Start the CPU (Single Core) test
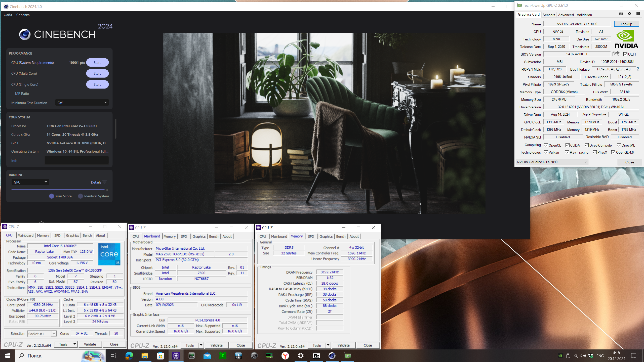 (x=97, y=84)
